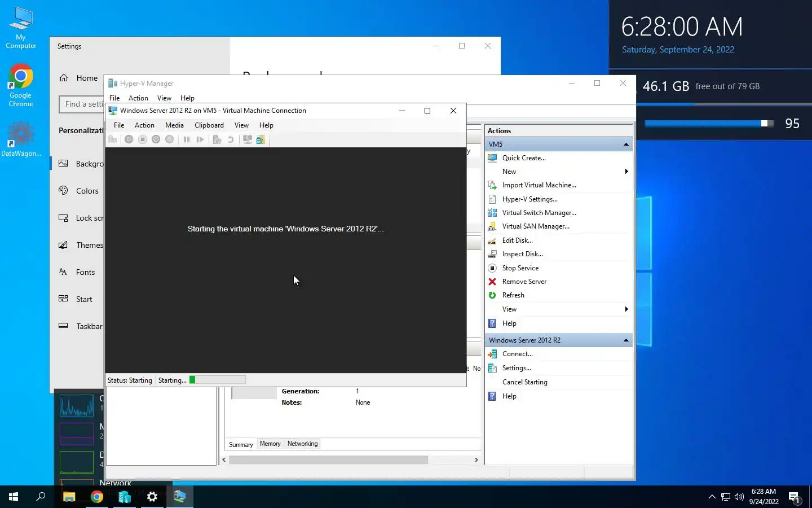Click the Ctrl+Alt+Delete toolbar icon in VM Connection
812x508 pixels.
point(113,139)
